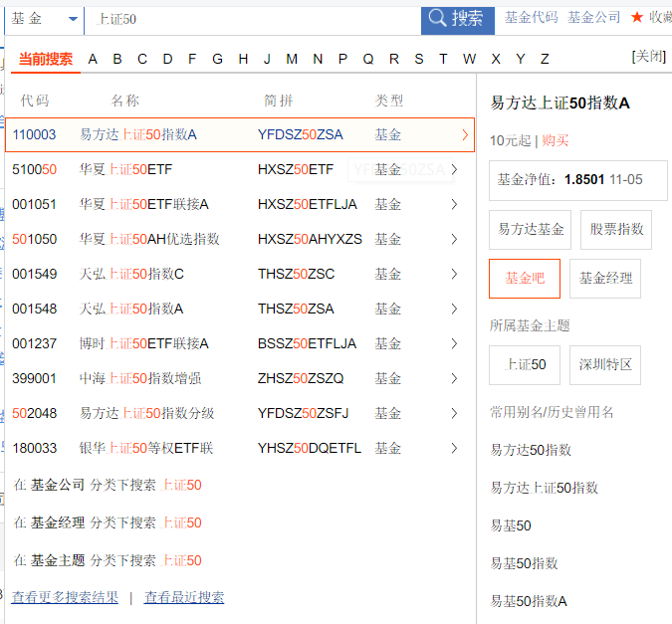Click the search input field containing 上证50
Image resolution: width=672 pixels, height=624 pixels.
(253, 19)
